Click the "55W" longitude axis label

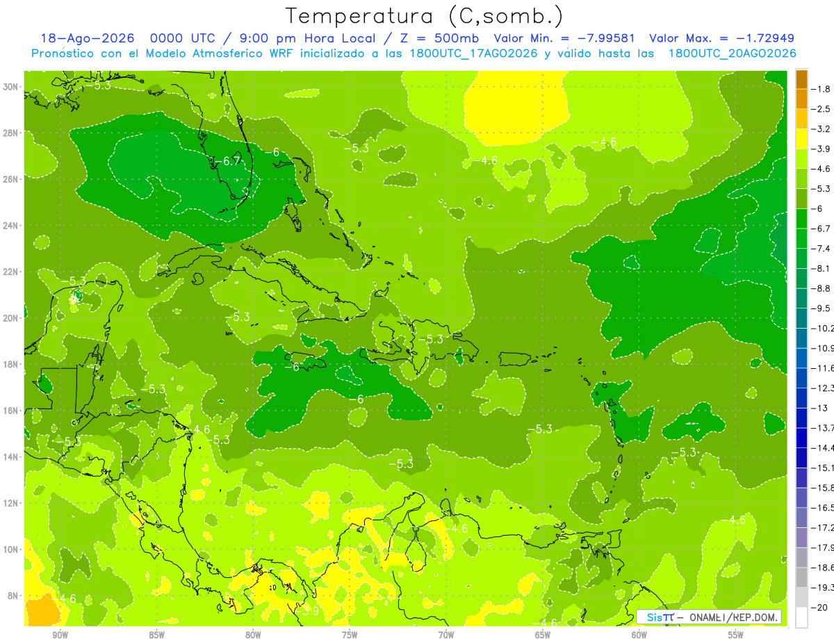(x=736, y=635)
